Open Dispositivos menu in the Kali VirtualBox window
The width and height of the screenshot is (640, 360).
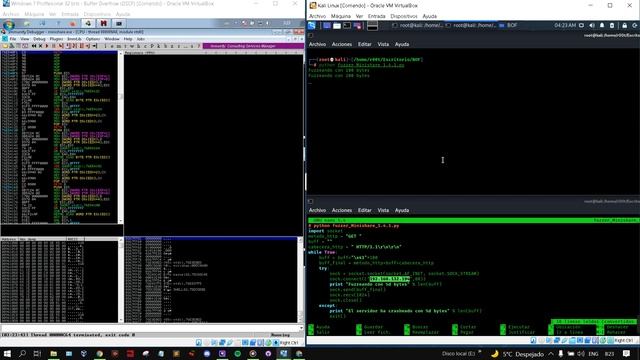(404, 16)
